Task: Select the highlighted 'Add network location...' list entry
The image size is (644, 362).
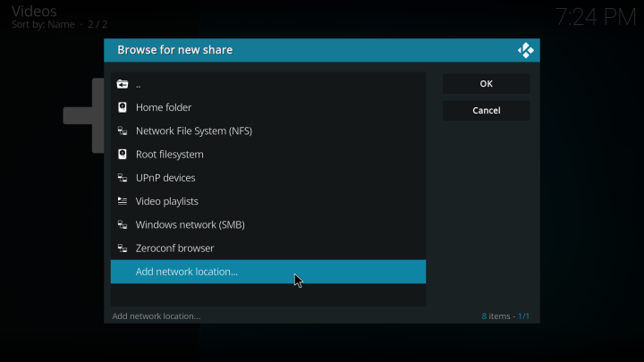Action: (267, 272)
